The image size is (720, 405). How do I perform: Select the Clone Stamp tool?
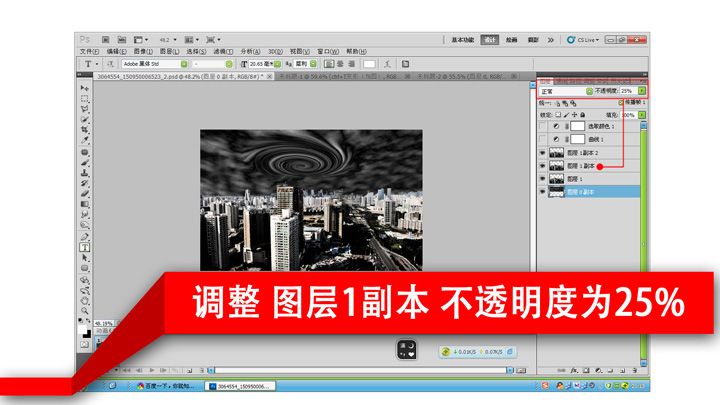coord(84,173)
